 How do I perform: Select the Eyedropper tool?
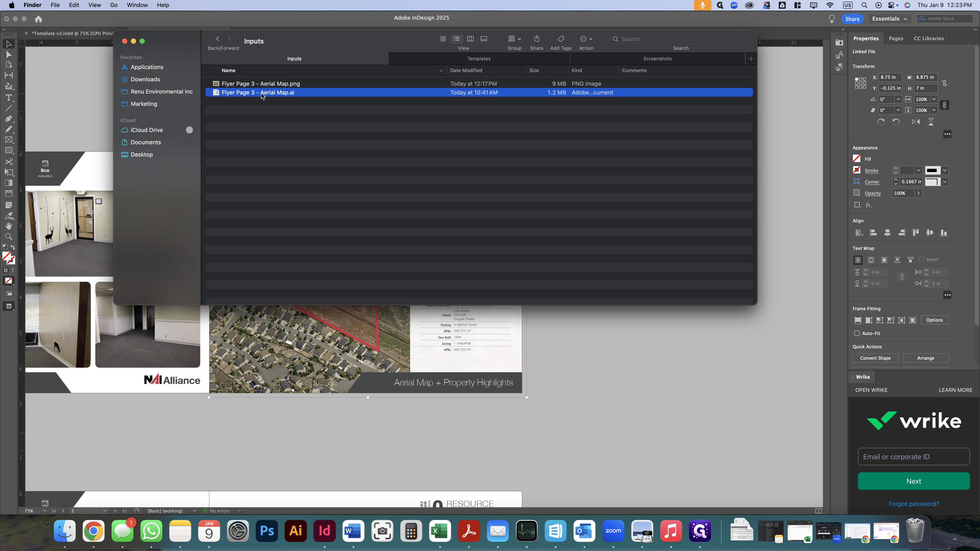(9, 216)
